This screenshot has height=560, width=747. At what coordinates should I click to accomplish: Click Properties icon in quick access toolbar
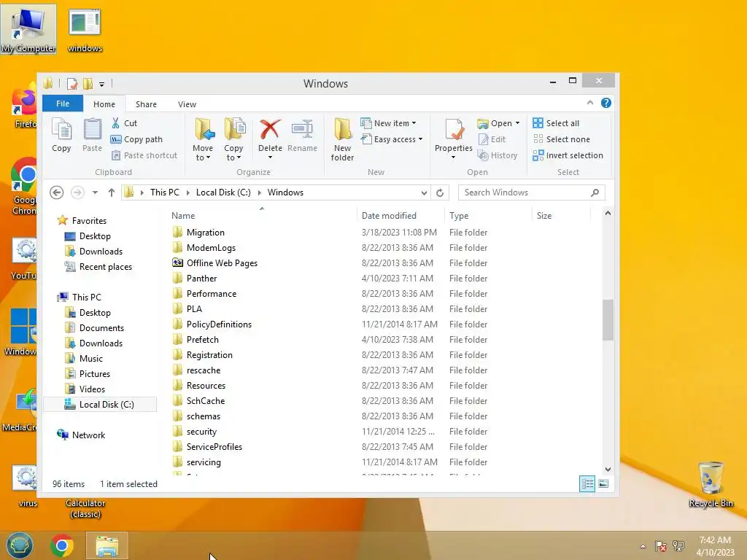[72, 84]
